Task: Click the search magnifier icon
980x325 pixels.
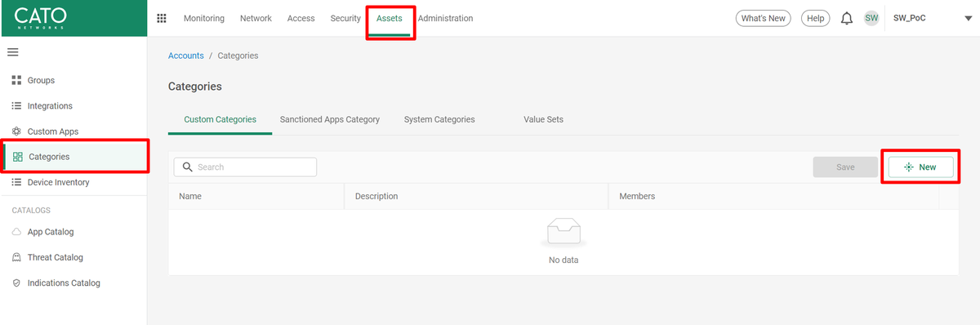Action: (188, 167)
